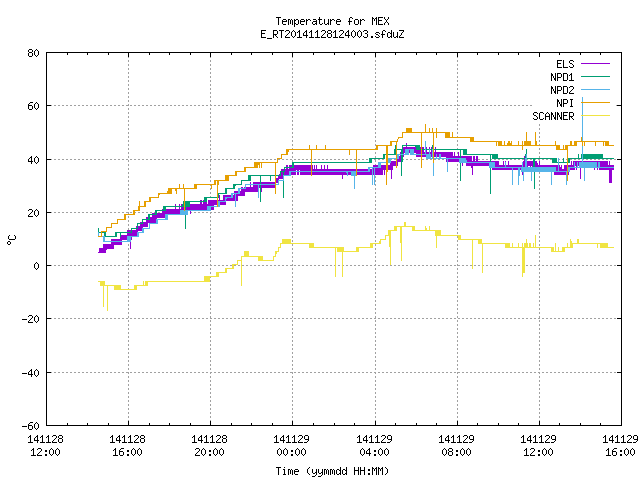Image resolution: width=640 pixels, height=480 pixels.
Task: Click the yellow SCANNER legend line
Action: pyautogui.click(x=595, y=116)
